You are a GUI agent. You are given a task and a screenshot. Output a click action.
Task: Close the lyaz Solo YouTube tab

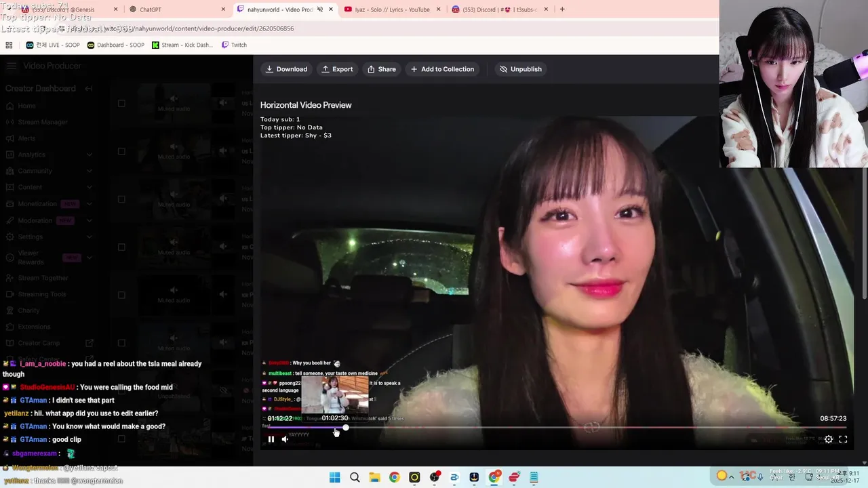click(x=438, y=9)
